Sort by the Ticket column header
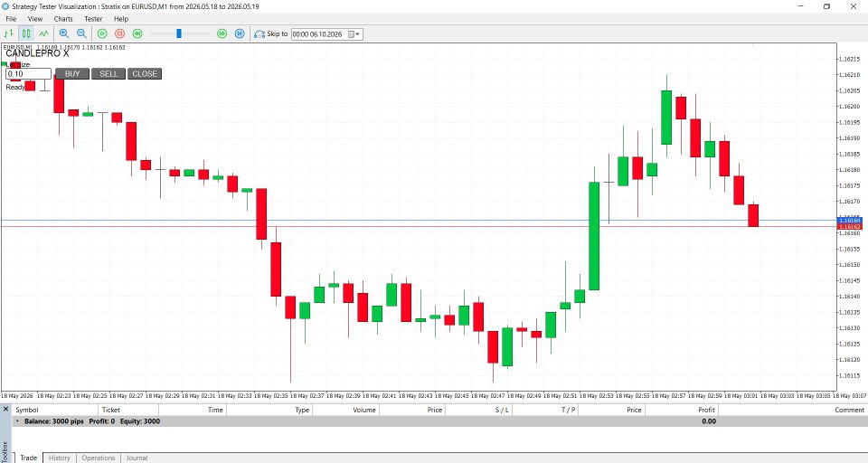Image resolution: width=868 pixels, height=463 pixels. pyautogui.click(x=127, y=410)
